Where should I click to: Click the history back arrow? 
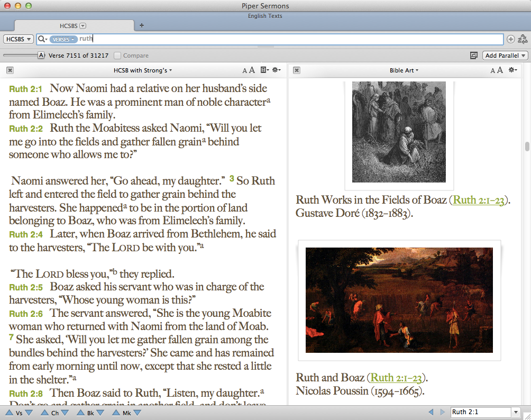pyautogui.click(x=431, y=412)
